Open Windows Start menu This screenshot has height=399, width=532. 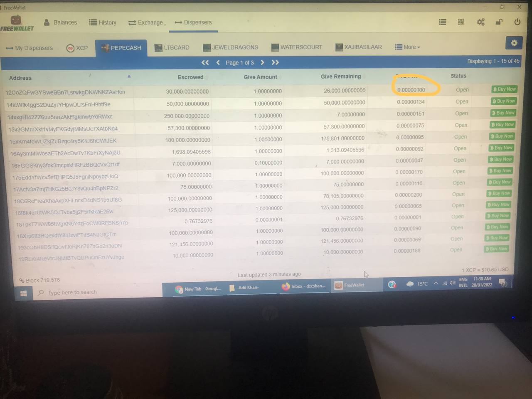[24, 293]
